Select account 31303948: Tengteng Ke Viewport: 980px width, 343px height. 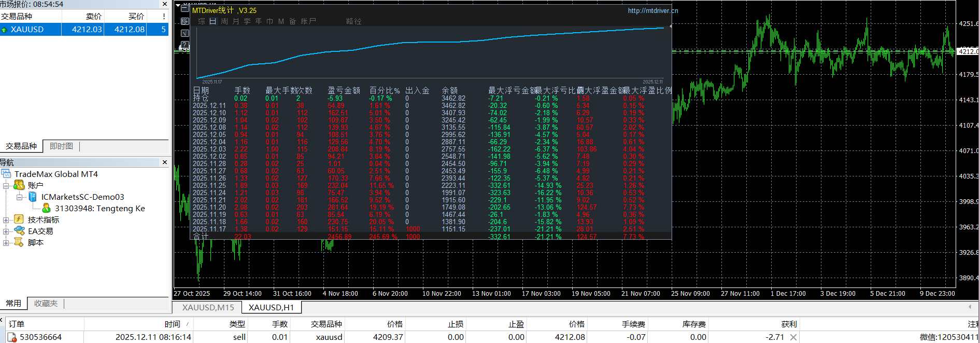100,208
